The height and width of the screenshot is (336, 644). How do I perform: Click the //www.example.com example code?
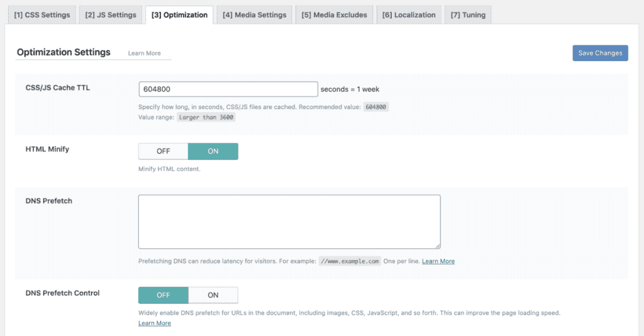pos(350,261)
